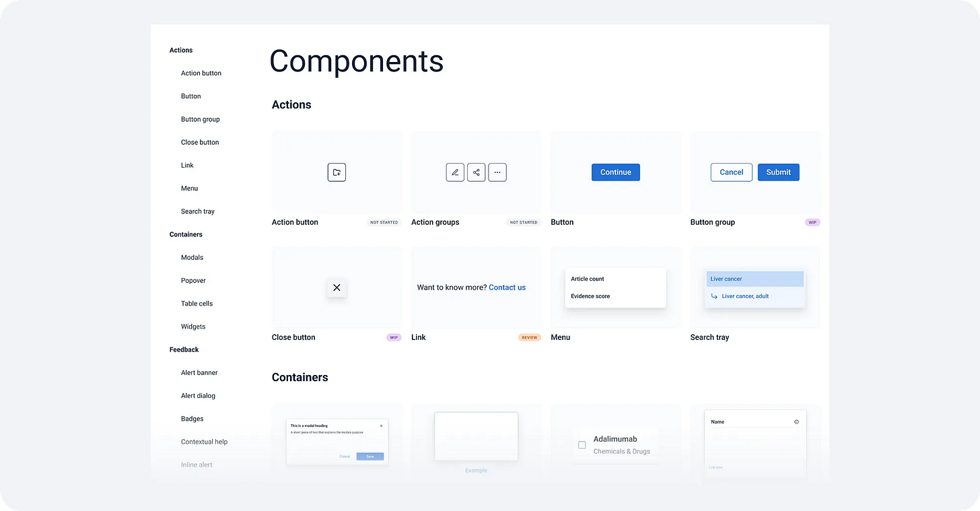Click the WIP badge on the Close button card
The image size is (980, 511).
(394, 337)
